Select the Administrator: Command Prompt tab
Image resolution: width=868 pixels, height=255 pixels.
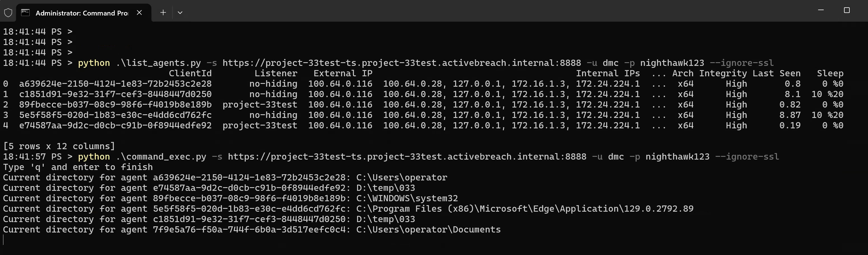click(81, 13)
